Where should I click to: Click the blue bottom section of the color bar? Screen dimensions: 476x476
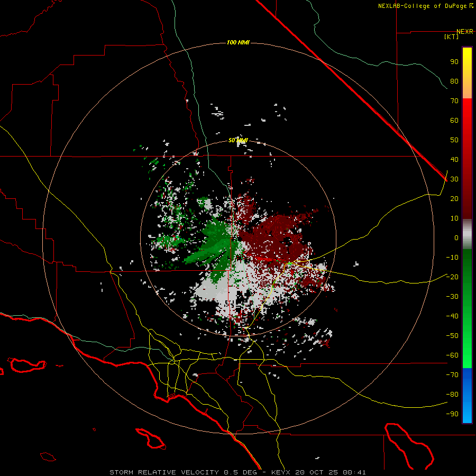pos(467,396)
